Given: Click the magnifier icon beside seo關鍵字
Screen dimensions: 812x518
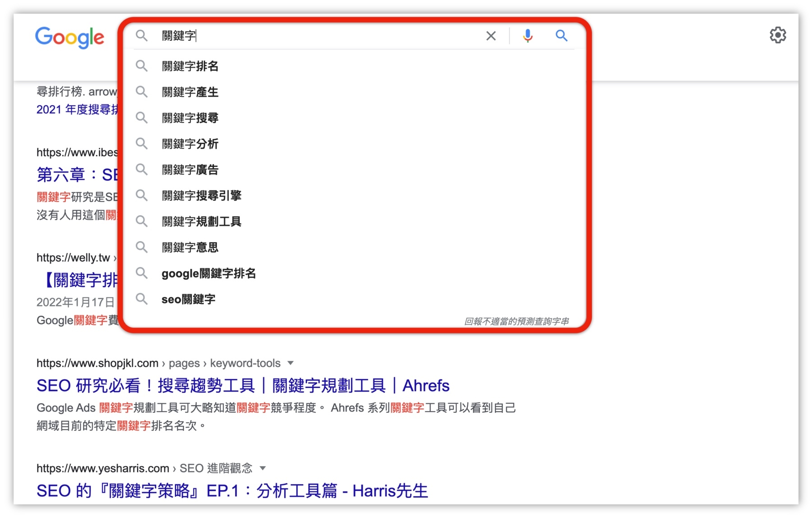Looking at the screenshot, I should point(142,299).
